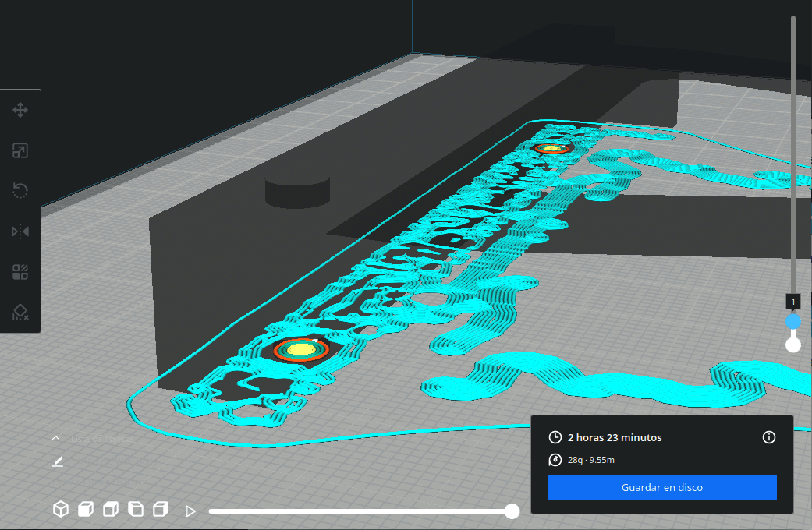Switch to top view cube icon

click(110, 509)
